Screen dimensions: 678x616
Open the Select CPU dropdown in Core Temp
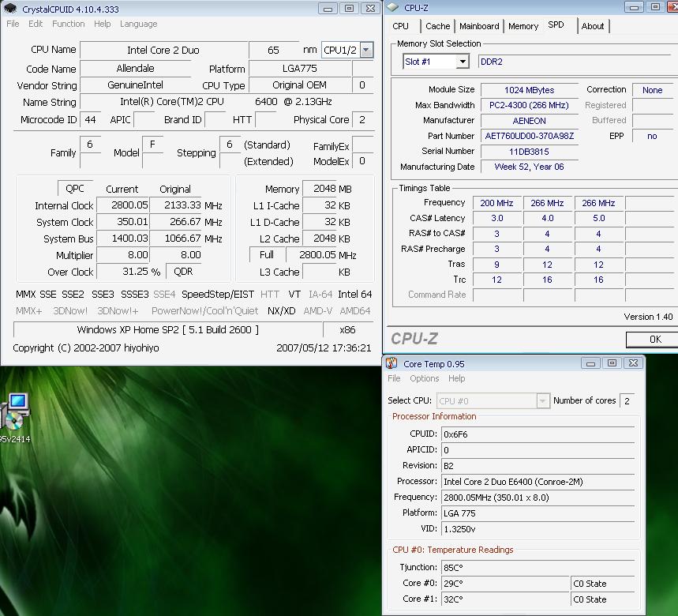click(x=542, y=401)
